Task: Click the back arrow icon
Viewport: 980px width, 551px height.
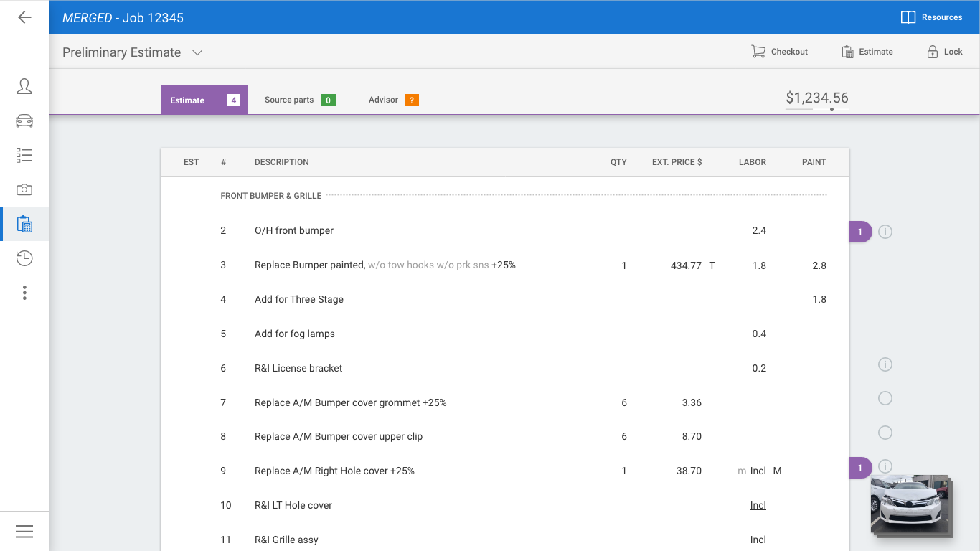Action: (x=24, y=17)
